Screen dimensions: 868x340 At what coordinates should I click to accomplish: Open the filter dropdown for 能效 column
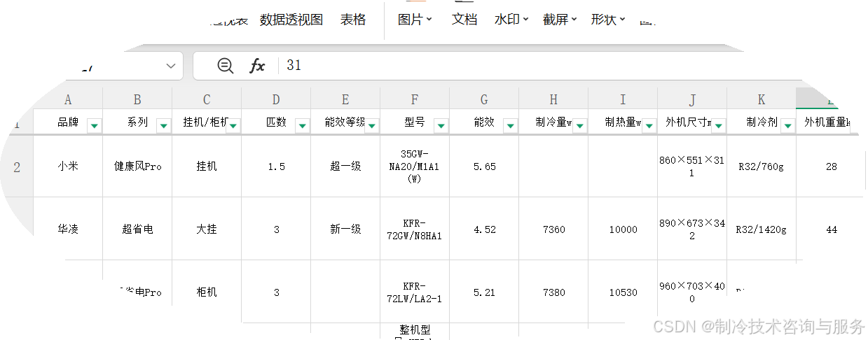point(511,125)
